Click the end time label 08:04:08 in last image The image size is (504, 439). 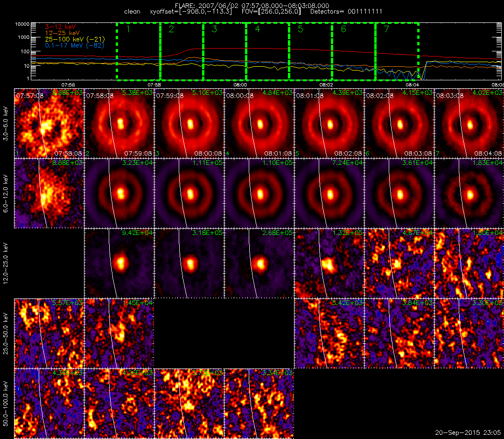[x=488, y=153]
